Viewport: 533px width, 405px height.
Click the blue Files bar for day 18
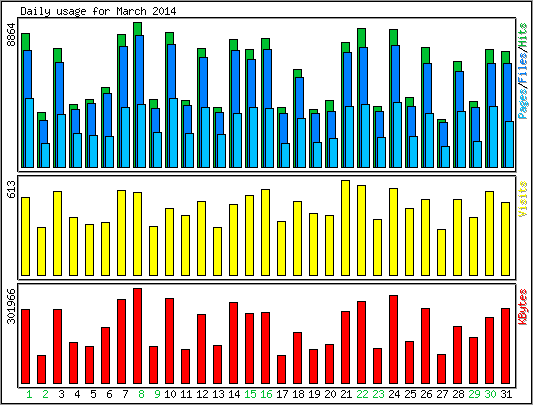(299, 98)
